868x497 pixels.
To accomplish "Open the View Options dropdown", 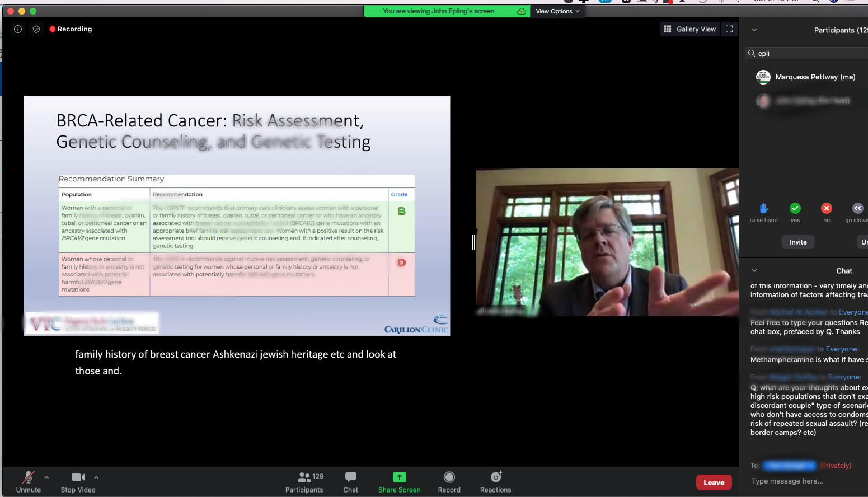I will pos(558,11).
